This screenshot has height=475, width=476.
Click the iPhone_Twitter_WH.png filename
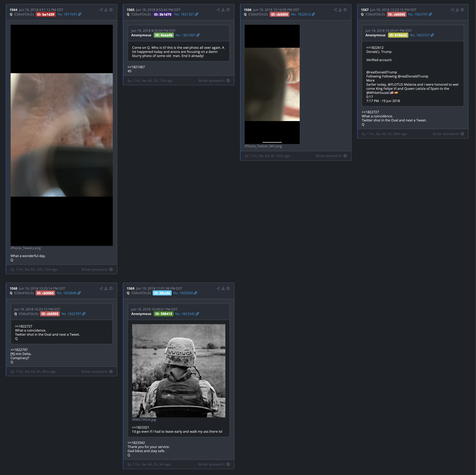pyautogui.click(x=263, y=146)
